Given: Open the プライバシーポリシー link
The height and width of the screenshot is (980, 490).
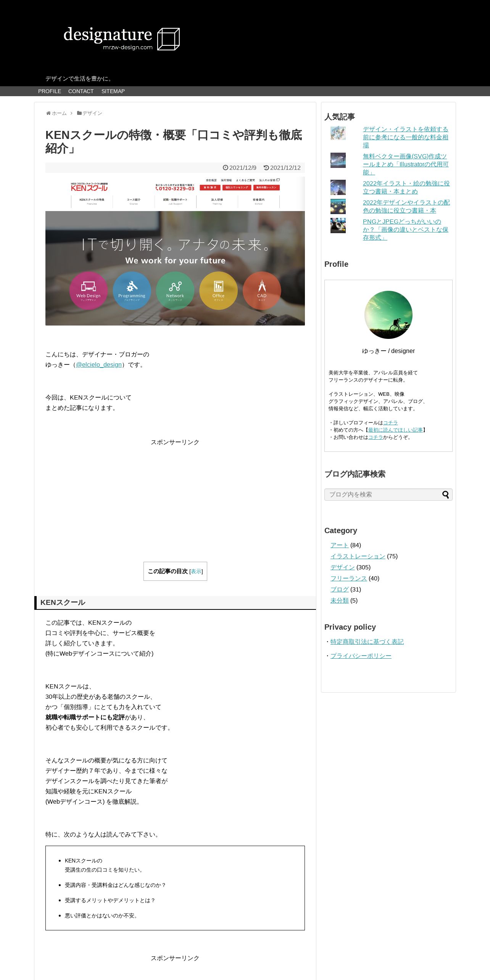Looking at the screenshot, I should coord(361,656).
